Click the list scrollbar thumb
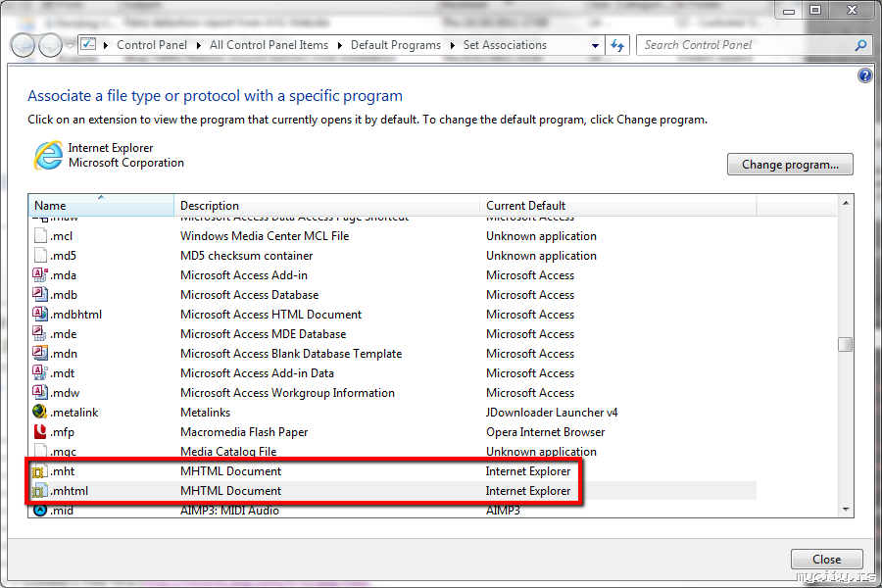Viewport: 882px width, 588px height. pyautogui.click(x=845, y=344)
